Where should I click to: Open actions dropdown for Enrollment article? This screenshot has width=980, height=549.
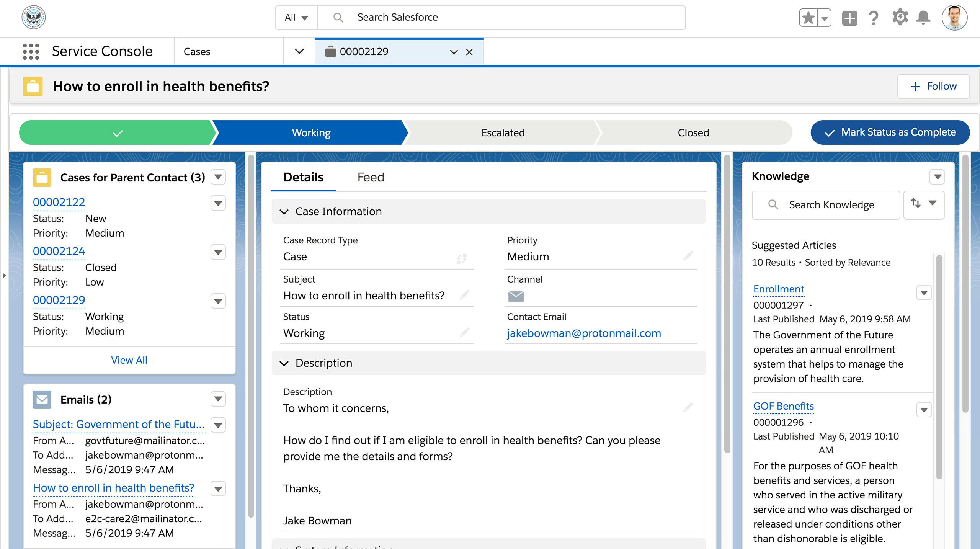(x=924, y=293)
